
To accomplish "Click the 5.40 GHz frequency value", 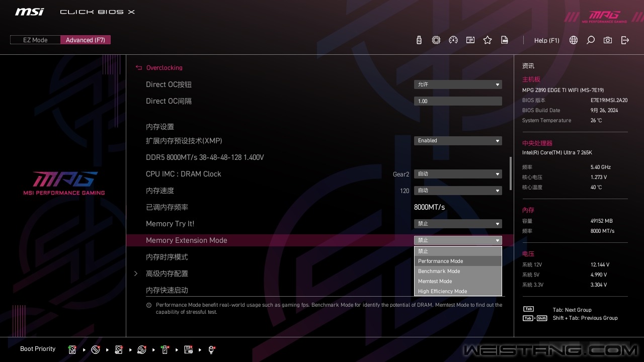I will [601, 167].
